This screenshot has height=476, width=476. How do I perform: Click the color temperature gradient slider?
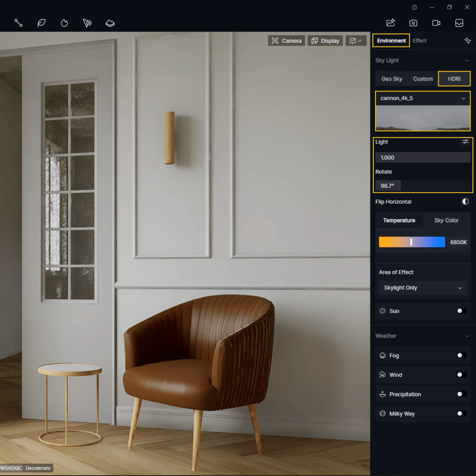pyautogui.click(x=412, y=242)
